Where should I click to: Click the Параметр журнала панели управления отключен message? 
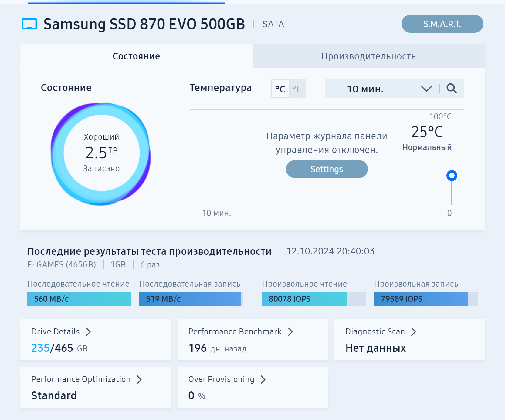point(327,143)
